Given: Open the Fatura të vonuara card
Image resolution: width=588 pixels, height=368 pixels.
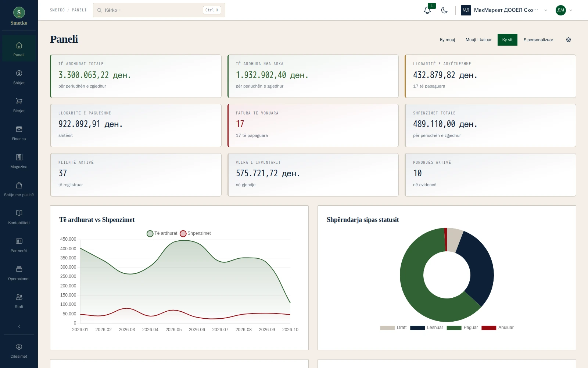Looking at the screenshot, I should (x=313, y=125).
